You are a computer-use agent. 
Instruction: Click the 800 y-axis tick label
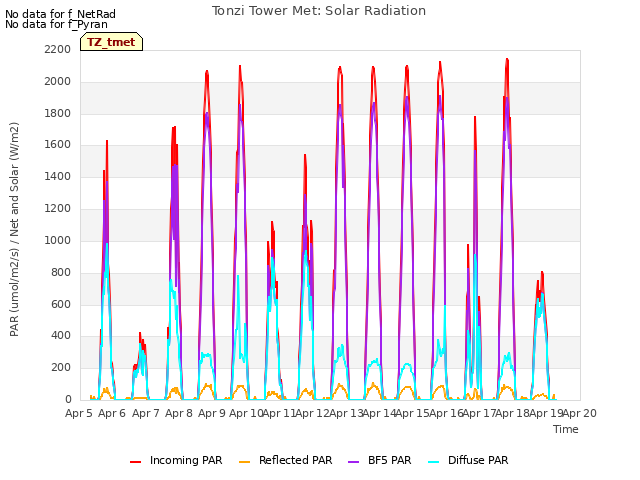click(x=61, y=272)
